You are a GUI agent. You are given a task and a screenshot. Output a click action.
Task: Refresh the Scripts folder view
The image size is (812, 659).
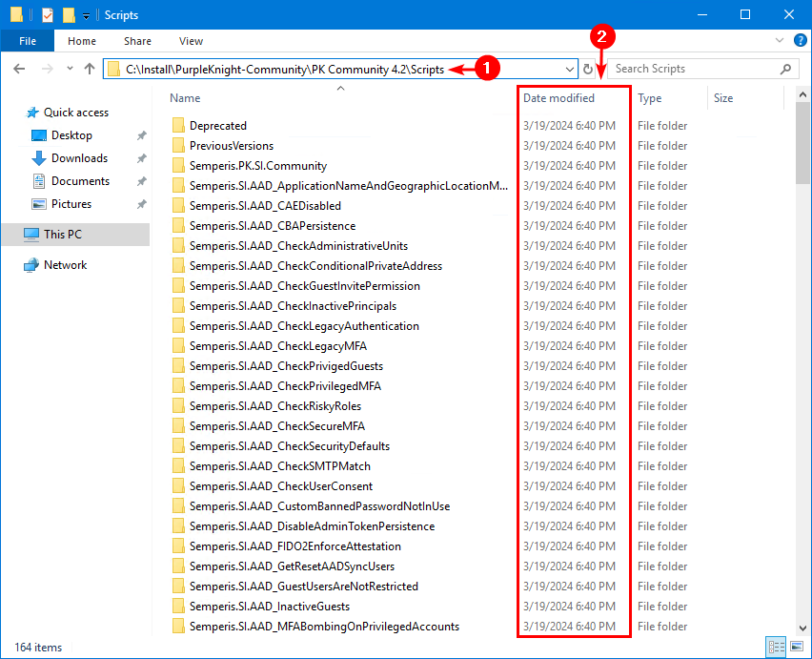click(588, 69)
